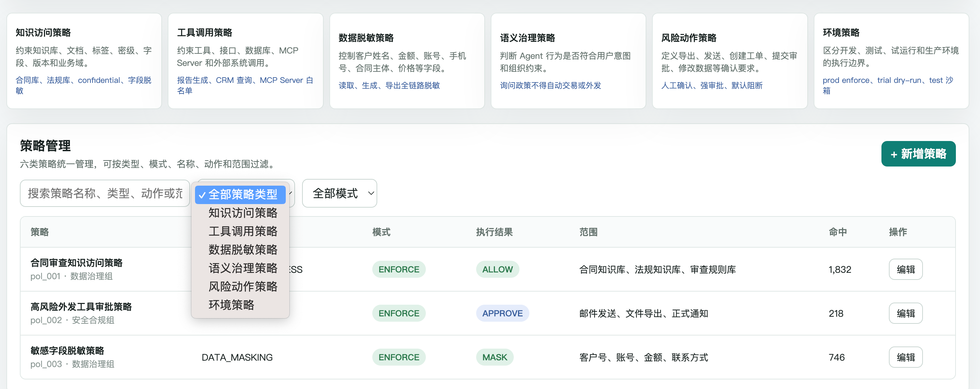
Task: Click the hit count 1,832
Action: 840,270
